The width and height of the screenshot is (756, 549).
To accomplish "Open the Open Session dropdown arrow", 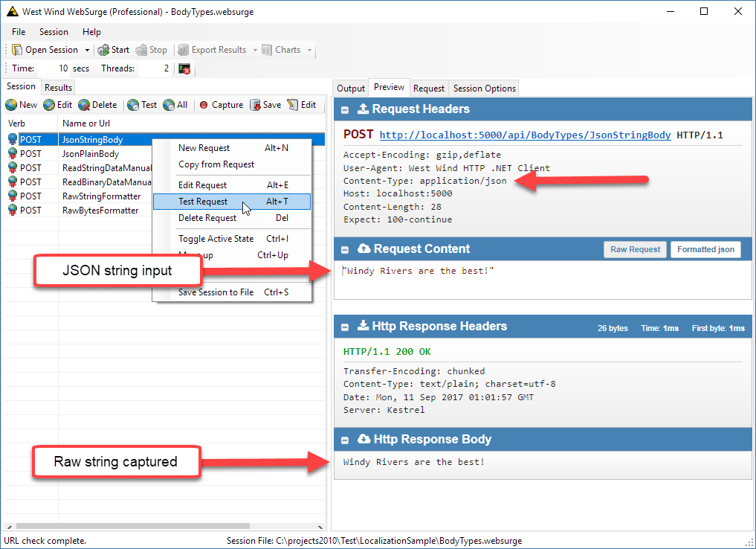I will coord(87,50).
